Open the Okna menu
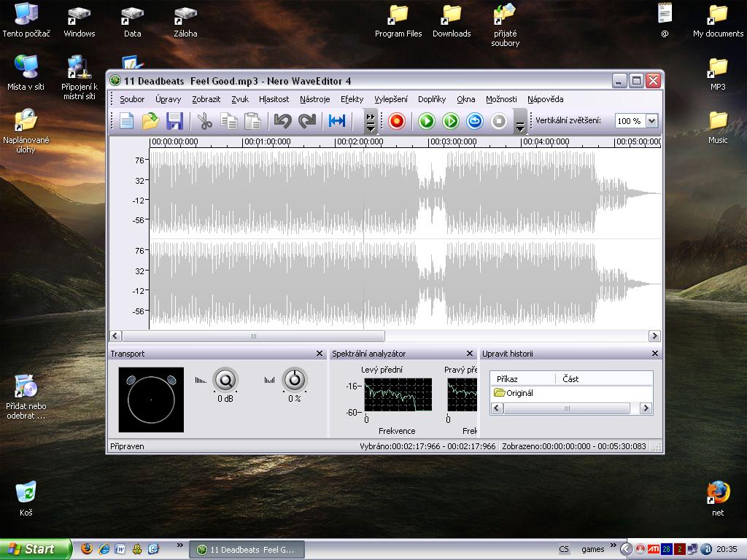Image resolution: width=747 pixels, height=560 pixels. (466, 99)
